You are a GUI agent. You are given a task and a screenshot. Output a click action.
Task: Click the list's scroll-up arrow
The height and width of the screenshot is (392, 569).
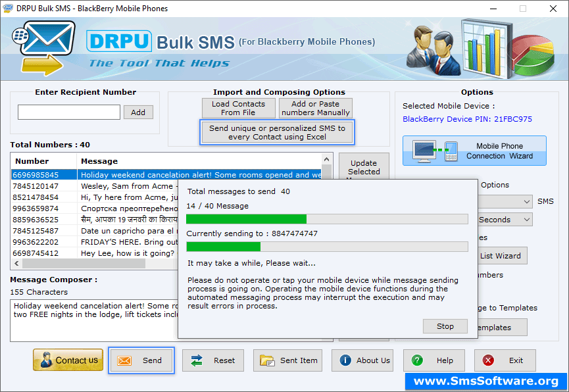pos(326,159)
